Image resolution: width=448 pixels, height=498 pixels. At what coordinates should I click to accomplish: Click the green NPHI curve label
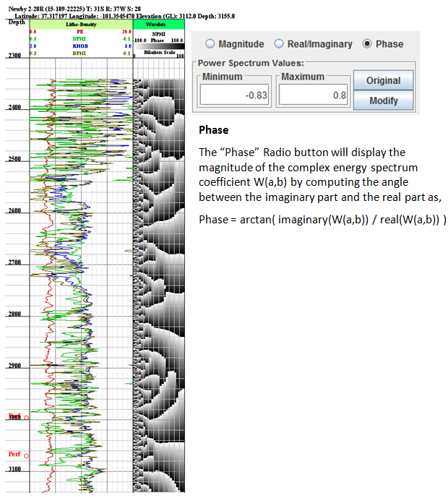coord(81,39)
